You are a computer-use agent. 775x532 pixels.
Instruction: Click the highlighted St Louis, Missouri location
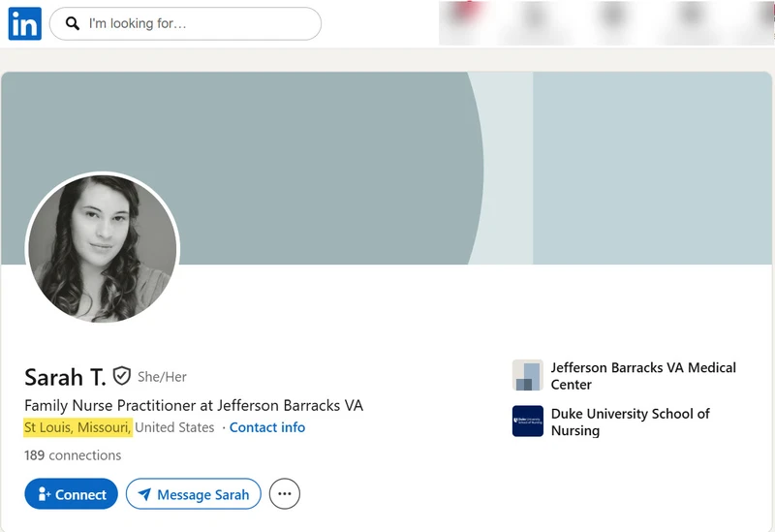(77, 427)
